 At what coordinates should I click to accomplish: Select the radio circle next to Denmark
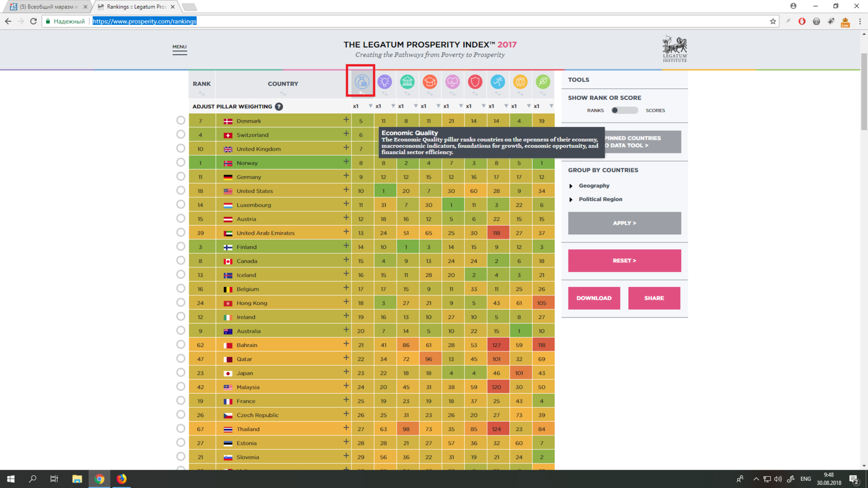tap(181, 120)
